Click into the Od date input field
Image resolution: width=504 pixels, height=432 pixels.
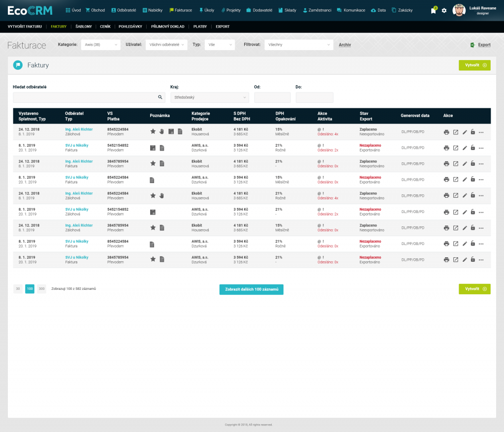point(272,97)
